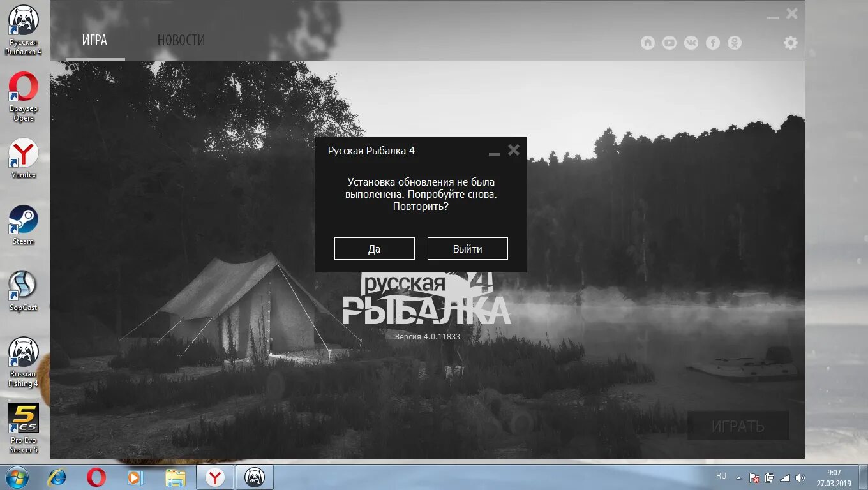Switch to the ИГРА tab
Image resolution: width=868 pixels, height=490 pixels.
(95, 40)
